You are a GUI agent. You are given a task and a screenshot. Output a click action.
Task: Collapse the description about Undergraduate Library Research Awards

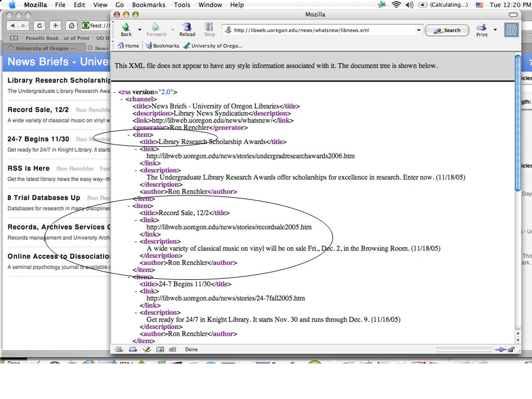(136, 170)
